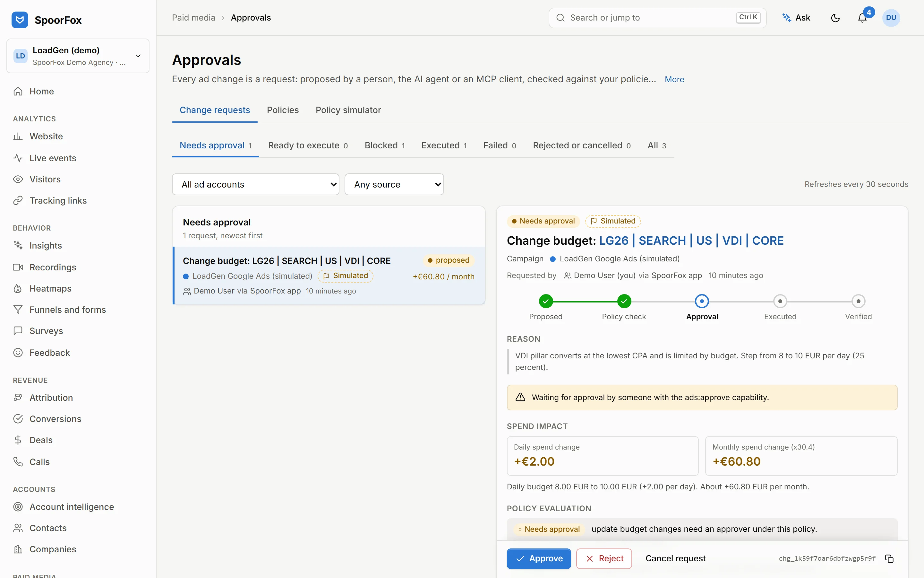
Task: Click the SpoorFox shield logo icon
Action: (20, 20)
